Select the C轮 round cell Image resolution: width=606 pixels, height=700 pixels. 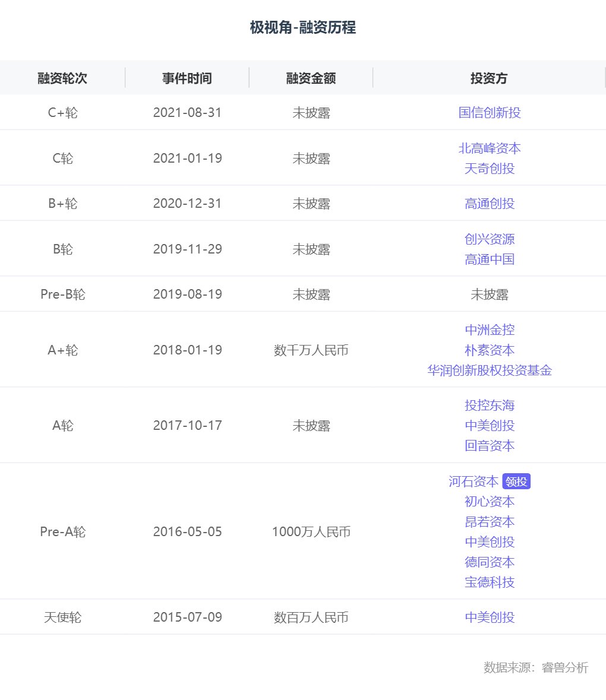point(62,158)
